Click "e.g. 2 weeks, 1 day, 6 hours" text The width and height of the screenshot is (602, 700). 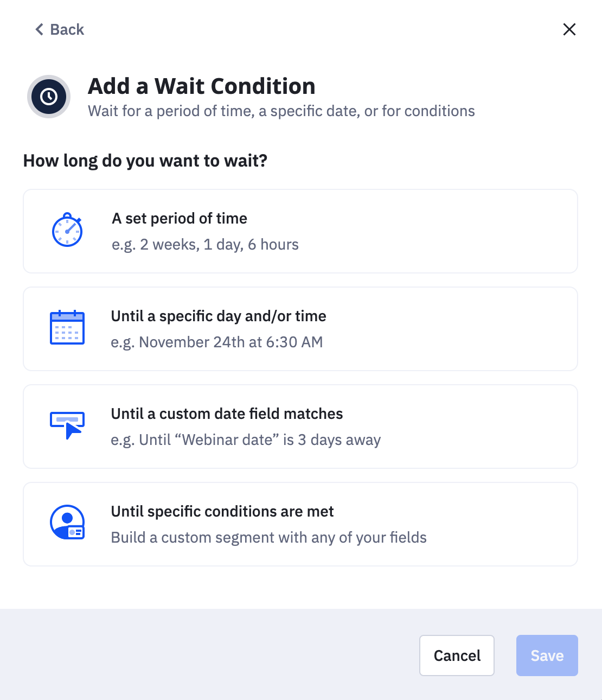pyautogui.click(x=205, y=245)
